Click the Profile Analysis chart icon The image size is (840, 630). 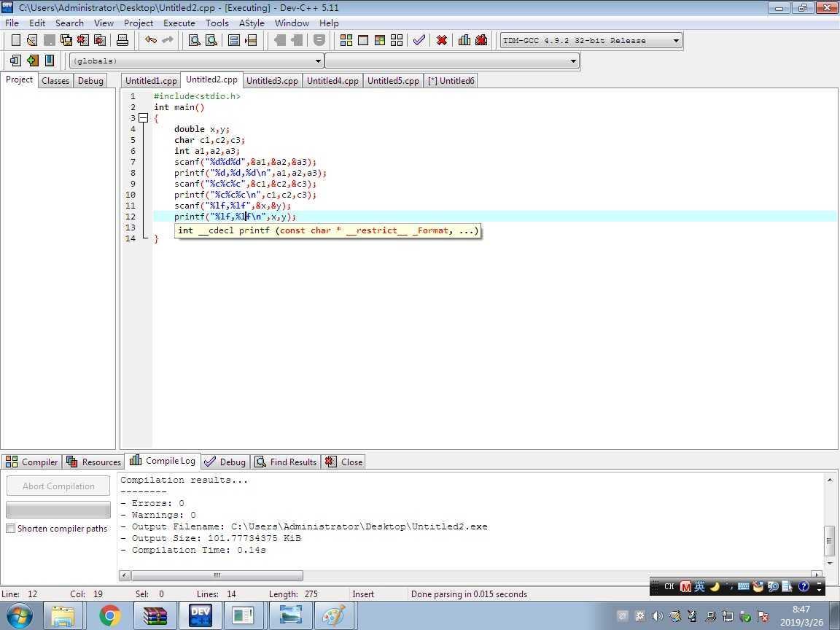coord(464,40)
